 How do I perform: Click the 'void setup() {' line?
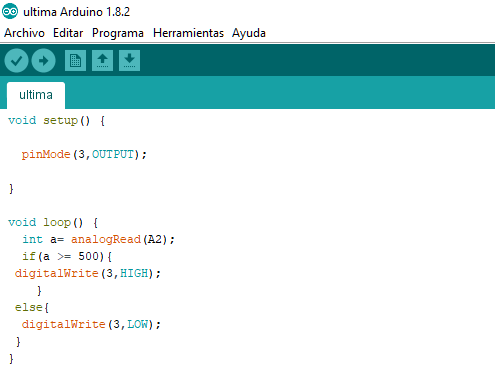tap(56, 120)
